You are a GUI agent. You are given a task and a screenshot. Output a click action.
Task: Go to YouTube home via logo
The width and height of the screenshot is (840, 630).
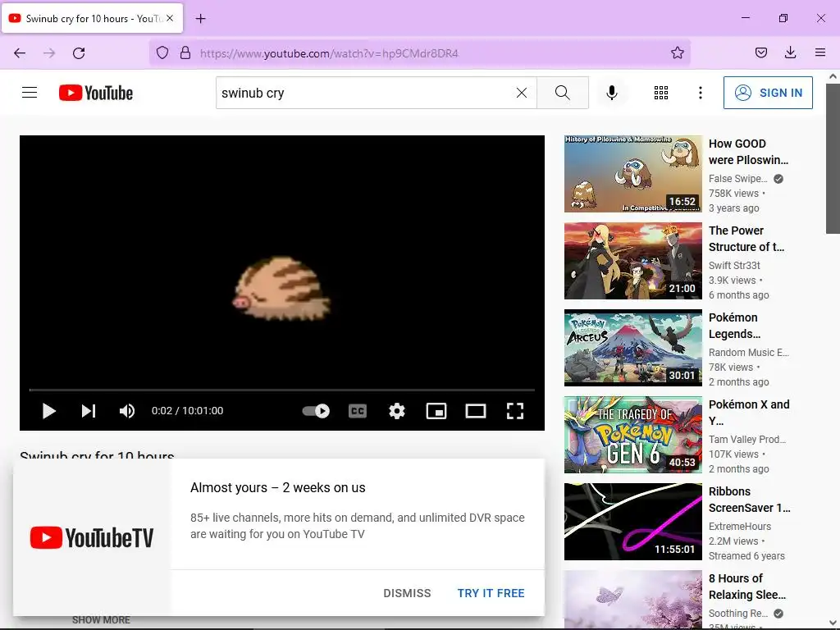(x=96, y=93)
